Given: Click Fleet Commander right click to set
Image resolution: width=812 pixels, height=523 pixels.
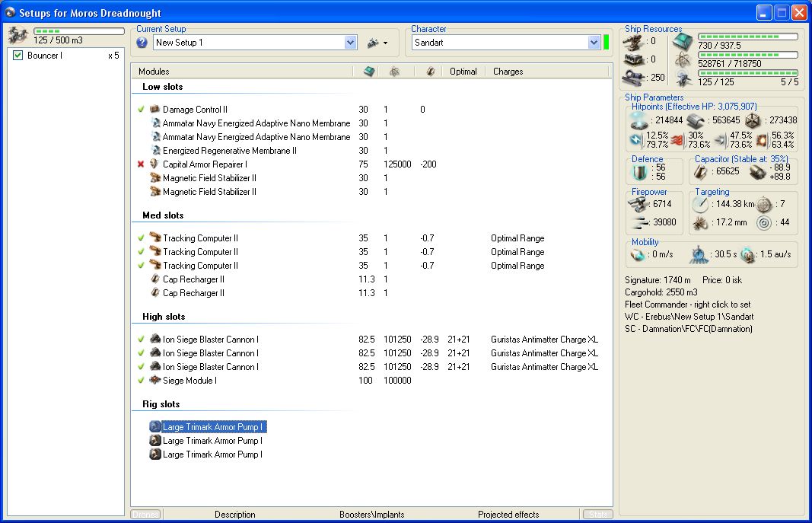Looking at the screenshot, I should tap(687, 305).
